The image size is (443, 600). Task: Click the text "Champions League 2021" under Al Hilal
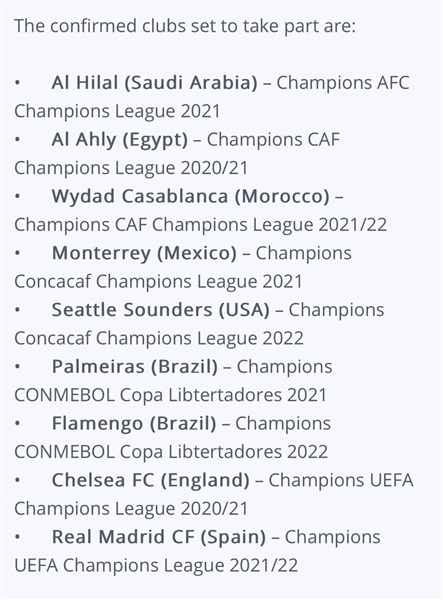pos(117,111)
